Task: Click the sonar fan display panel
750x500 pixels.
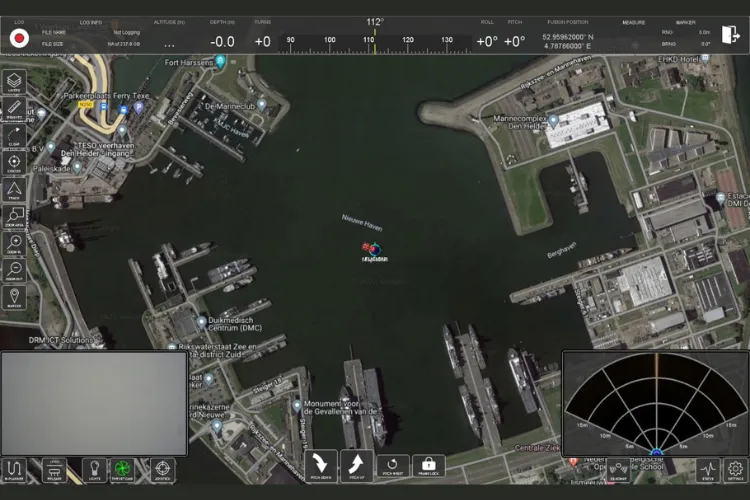Action: pos(656,403)
